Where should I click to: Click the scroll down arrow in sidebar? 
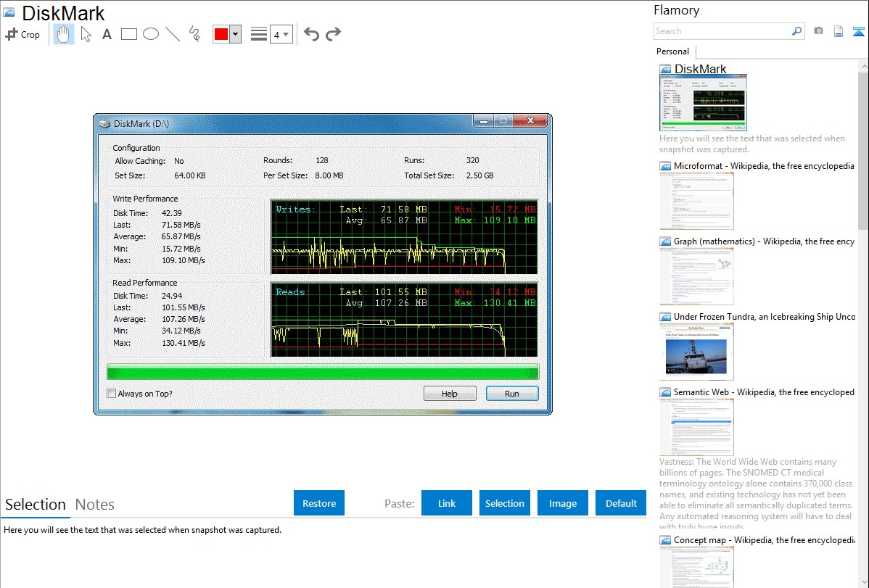point(864,581)
